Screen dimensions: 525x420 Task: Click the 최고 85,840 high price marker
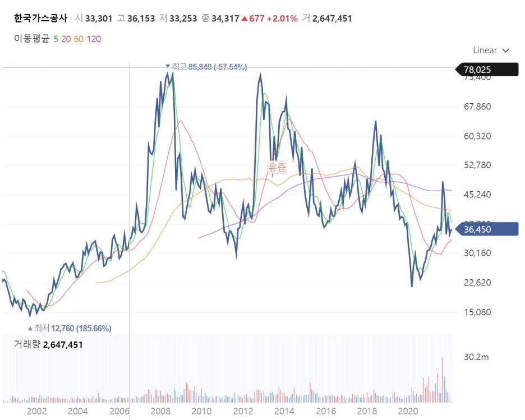206,67
